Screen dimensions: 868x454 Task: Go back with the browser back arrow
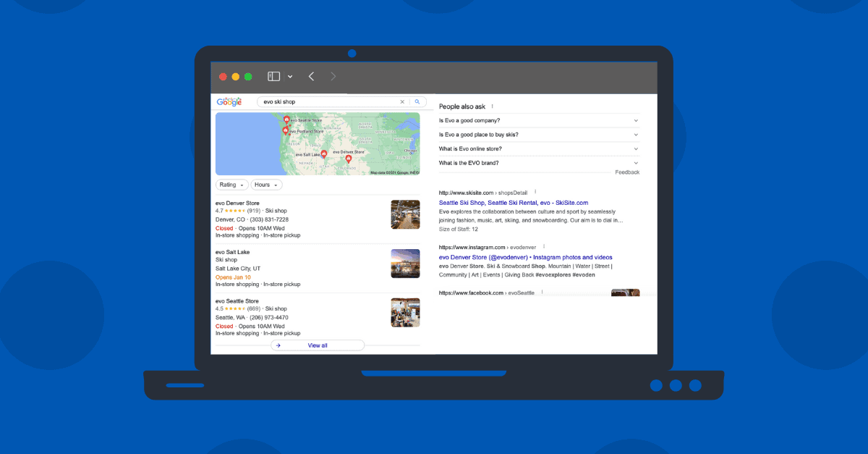[311, 76]
